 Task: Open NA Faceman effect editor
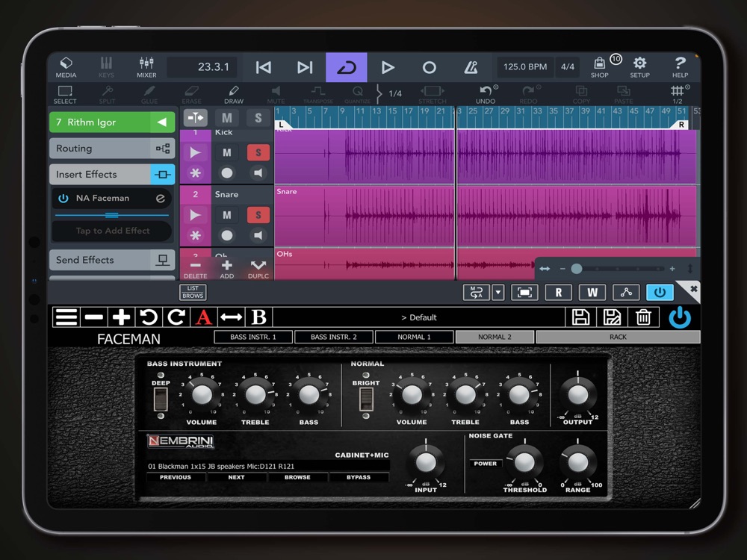[x=161, y=198]
